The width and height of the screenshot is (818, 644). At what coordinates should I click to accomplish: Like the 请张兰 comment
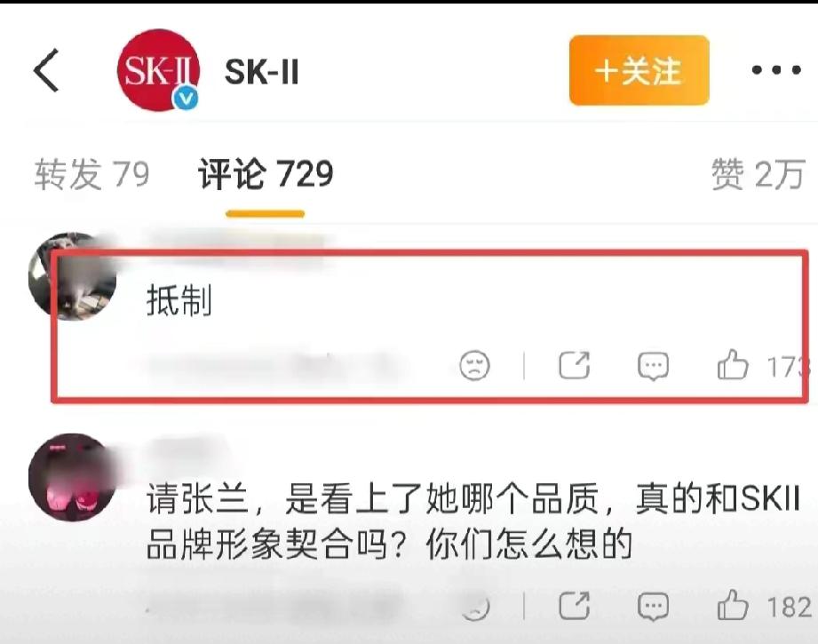click(733, 606)
